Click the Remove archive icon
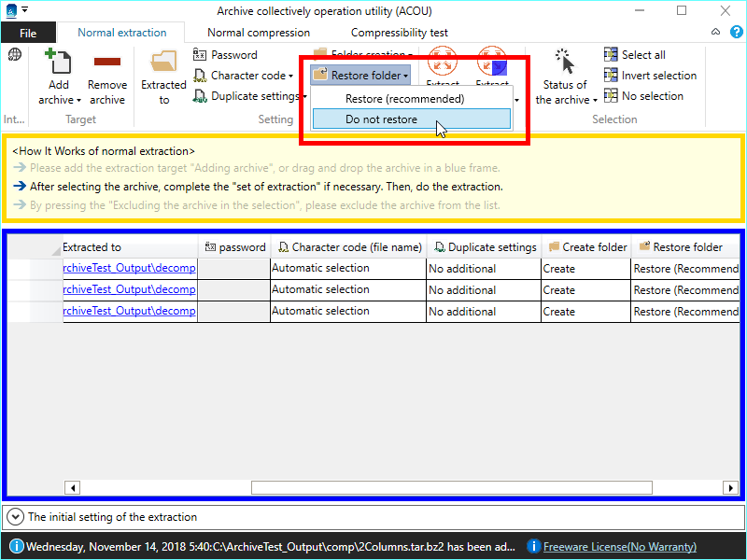 [107, 63]
